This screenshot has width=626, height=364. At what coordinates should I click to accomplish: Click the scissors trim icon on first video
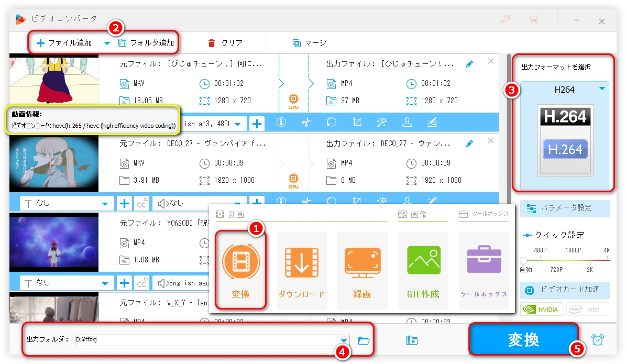306,123
